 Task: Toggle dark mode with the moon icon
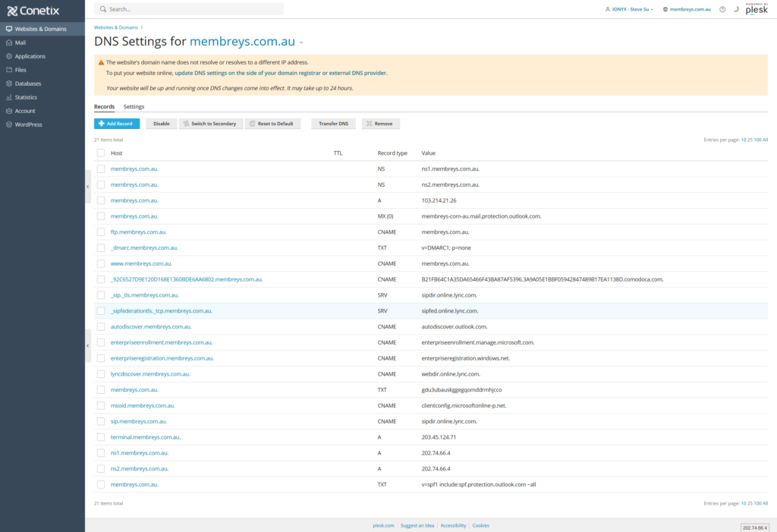point(735,10)
